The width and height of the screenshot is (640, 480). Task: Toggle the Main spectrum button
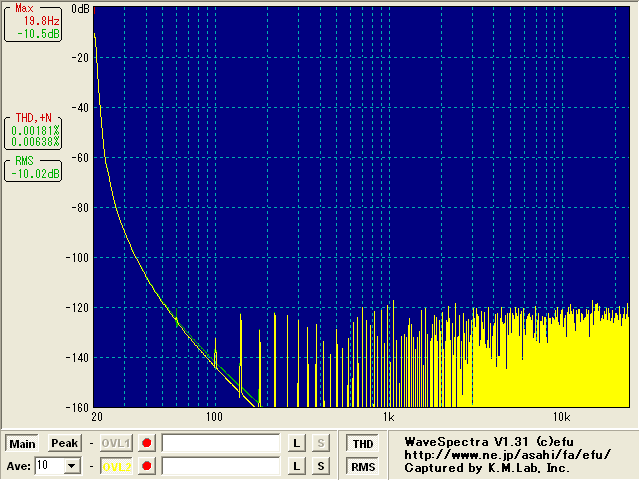click(22, 443)
